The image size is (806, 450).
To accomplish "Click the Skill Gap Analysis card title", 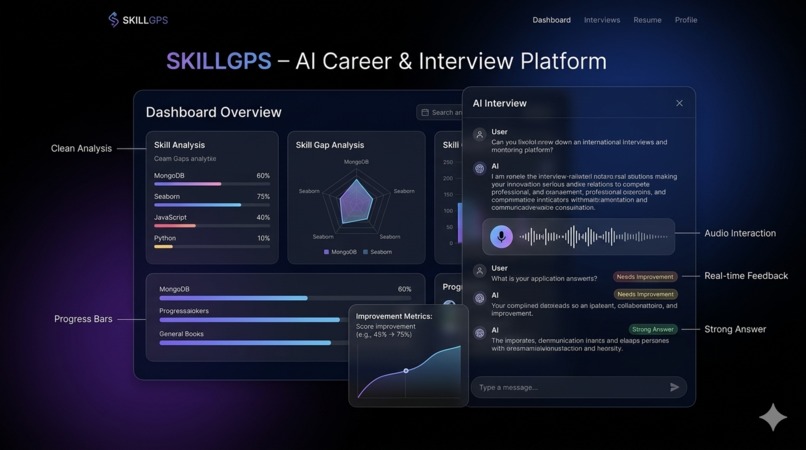I will (329, 145).
